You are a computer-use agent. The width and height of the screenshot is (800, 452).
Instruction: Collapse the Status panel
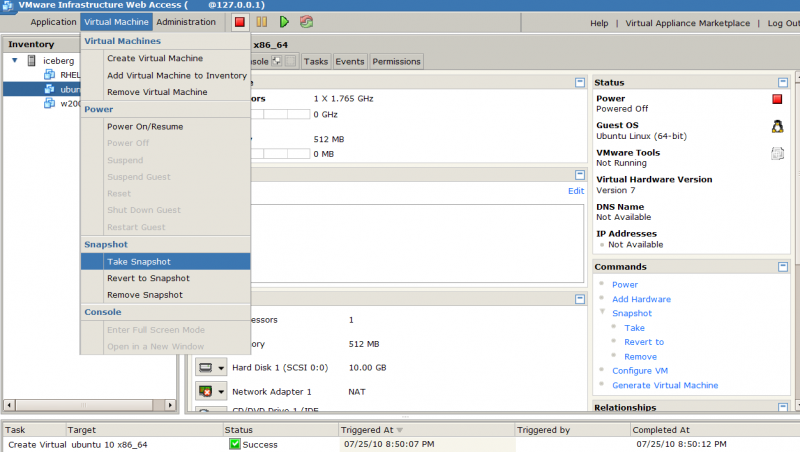click(x=783, y=82)
